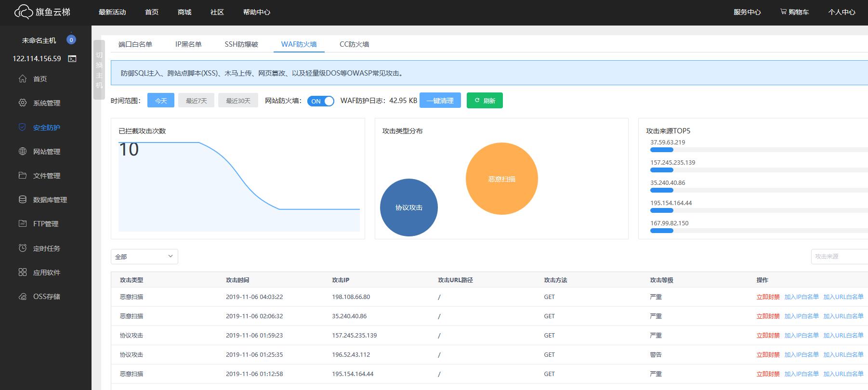Select the 今天 time range button
The height and width of the screenshot is (390, 868).
pyautogui.click(x=161, y=100)
